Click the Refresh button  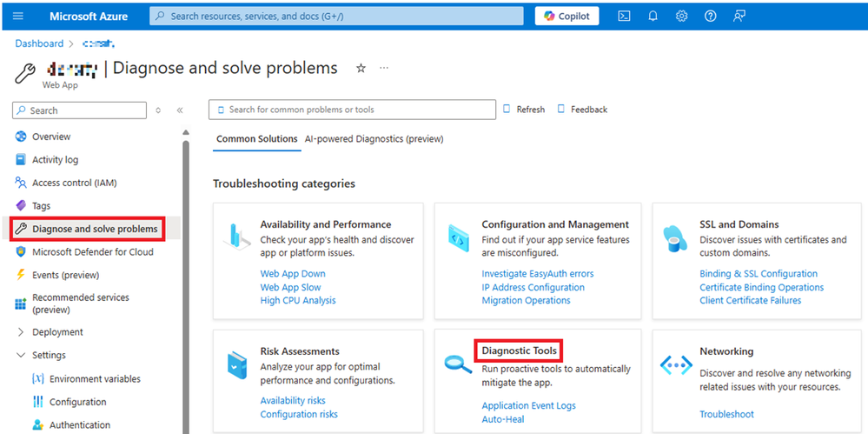[524, 110]
